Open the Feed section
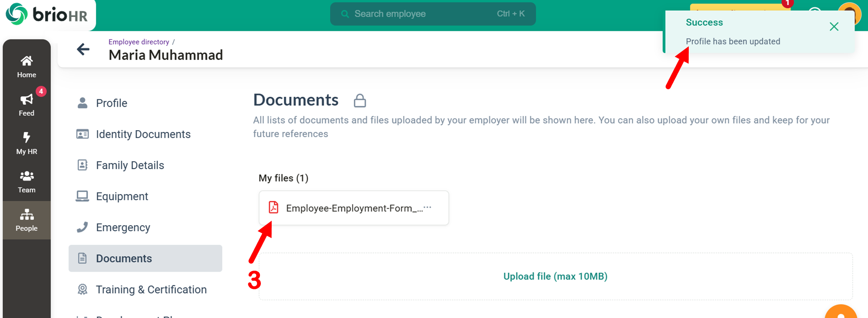 [26, 105]
